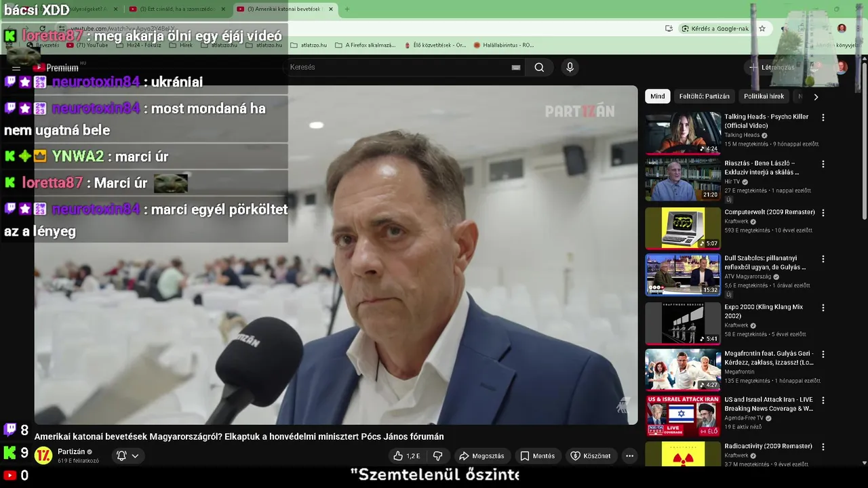The height and width of the screenshot is (488, 868).
Task: Open a new browser tab with plus
Action: click(x=347, y=9)
